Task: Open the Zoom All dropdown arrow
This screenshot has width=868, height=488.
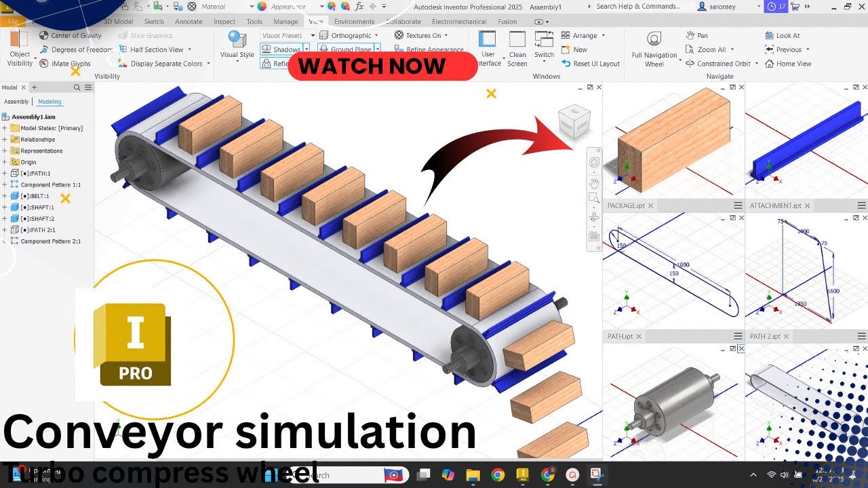Action: click(x=732, y=49)
